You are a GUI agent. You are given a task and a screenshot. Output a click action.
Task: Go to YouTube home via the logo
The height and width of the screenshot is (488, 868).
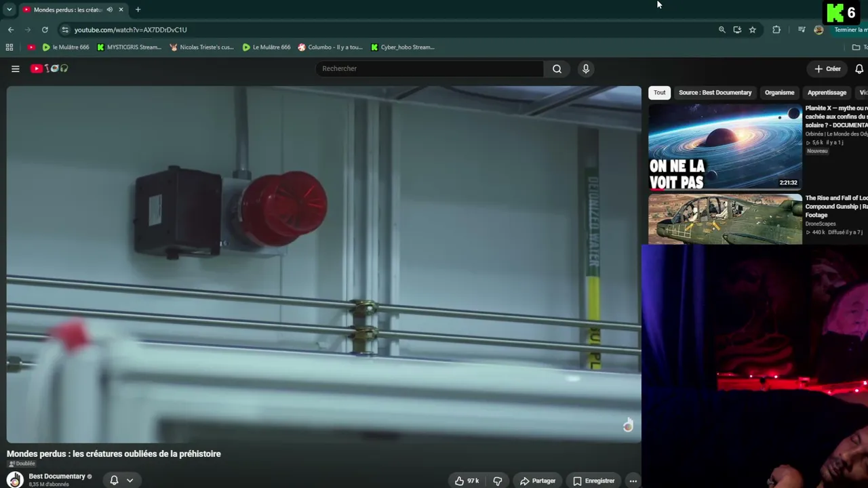click(49, 68)
